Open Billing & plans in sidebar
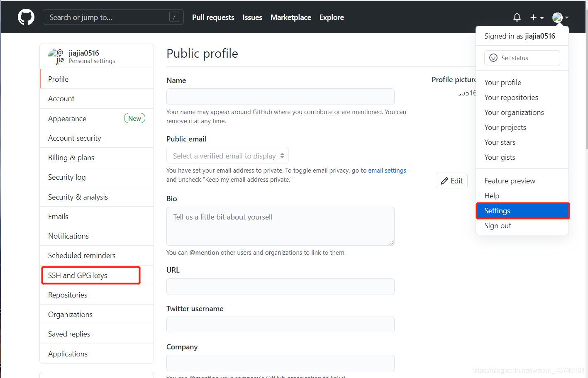Viewport: 588px width, 378px height. 97,157
